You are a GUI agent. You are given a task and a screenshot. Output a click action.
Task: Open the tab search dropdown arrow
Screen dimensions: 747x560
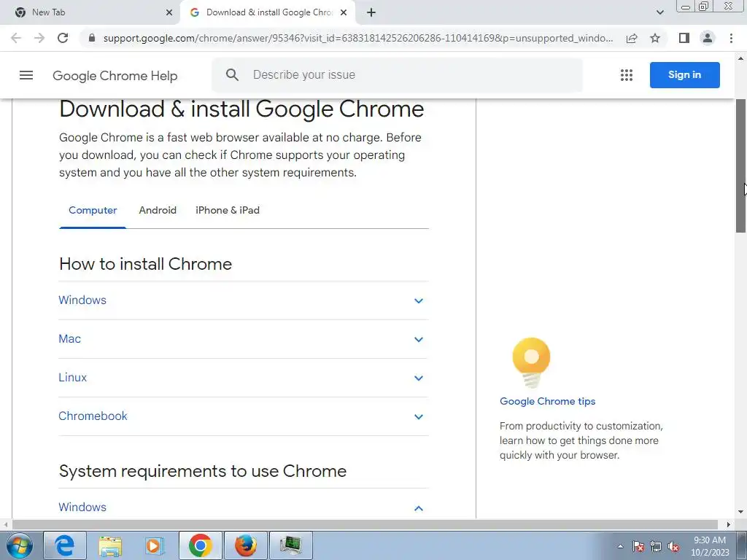pyautogui.click(x=659, y=12)
